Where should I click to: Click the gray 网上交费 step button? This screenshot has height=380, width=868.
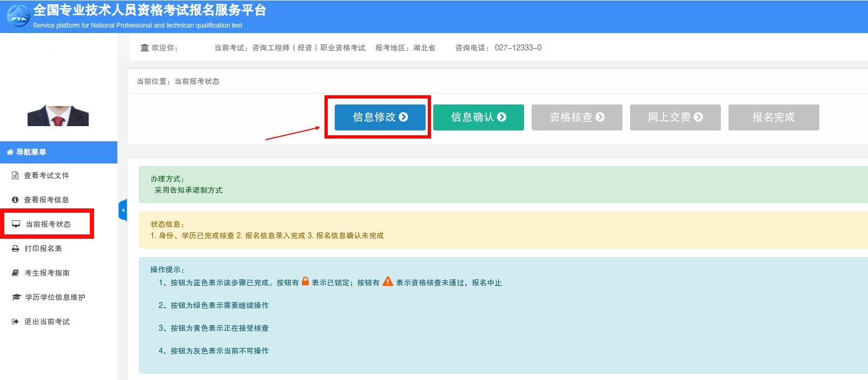point(675,117)
